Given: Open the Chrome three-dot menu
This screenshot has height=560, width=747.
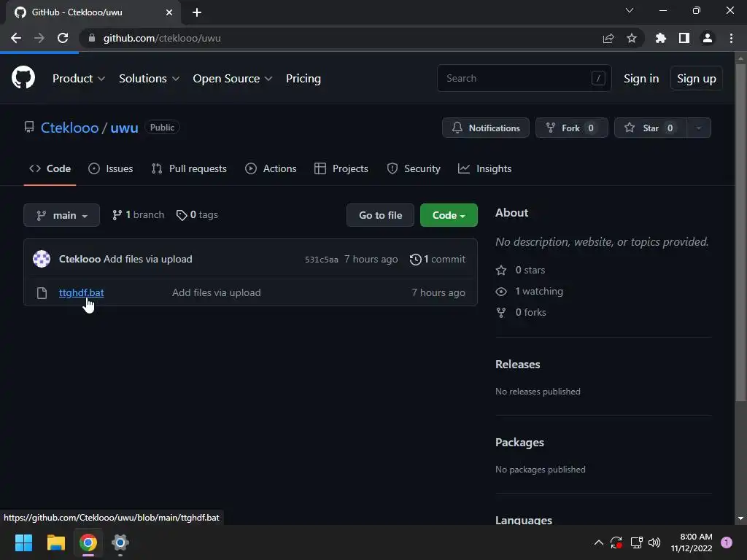Looking at the screenshot, I should (x=731, y=38).
